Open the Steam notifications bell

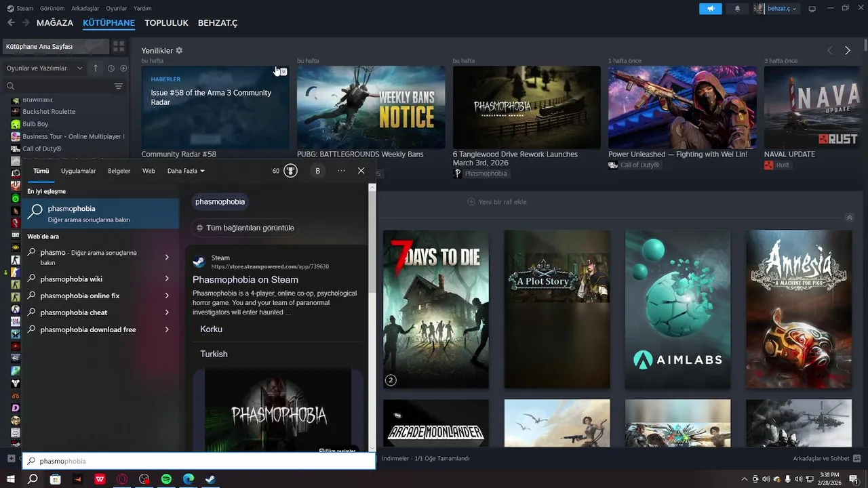coord(738,9)
